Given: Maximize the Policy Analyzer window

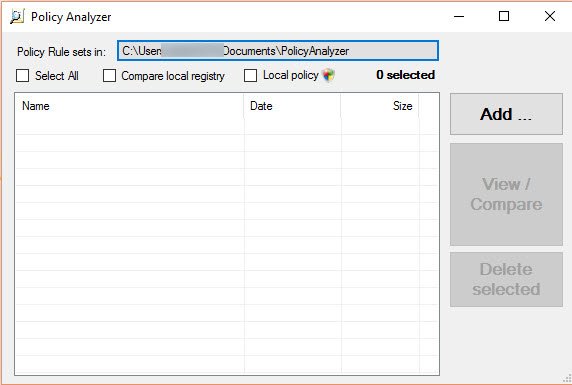Looking at the screenshot, I should tap(504, 16).
